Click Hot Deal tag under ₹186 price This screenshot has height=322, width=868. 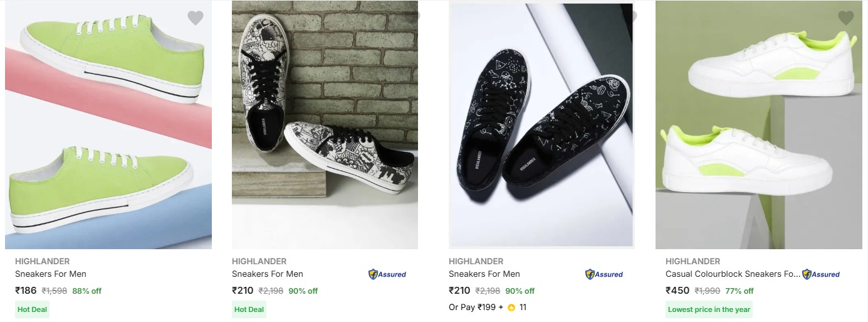32,309
